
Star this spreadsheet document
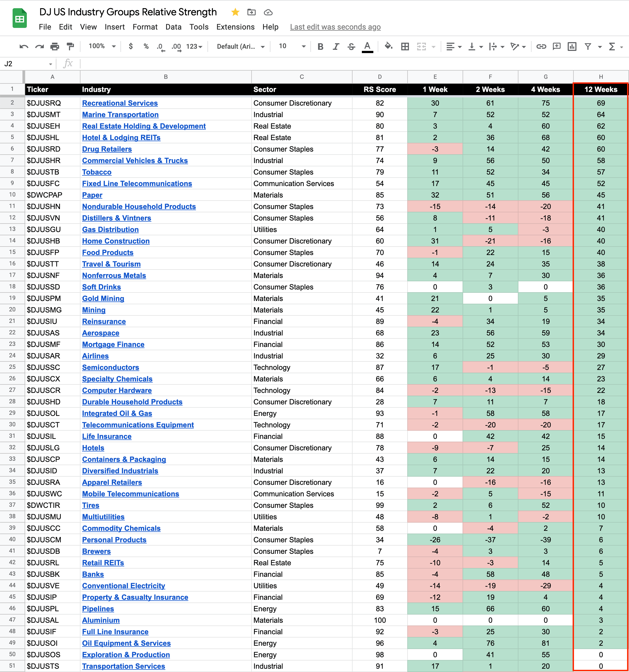point(235,13)
